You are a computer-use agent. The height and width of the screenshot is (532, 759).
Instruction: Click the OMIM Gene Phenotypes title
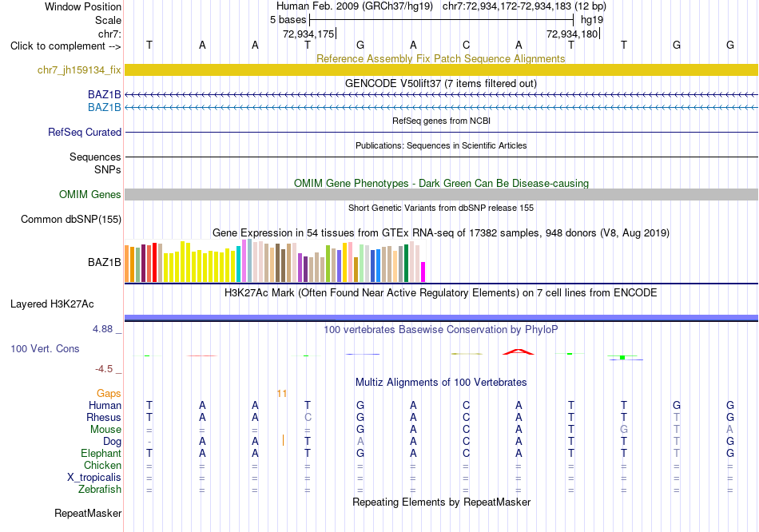click(441, 183)
